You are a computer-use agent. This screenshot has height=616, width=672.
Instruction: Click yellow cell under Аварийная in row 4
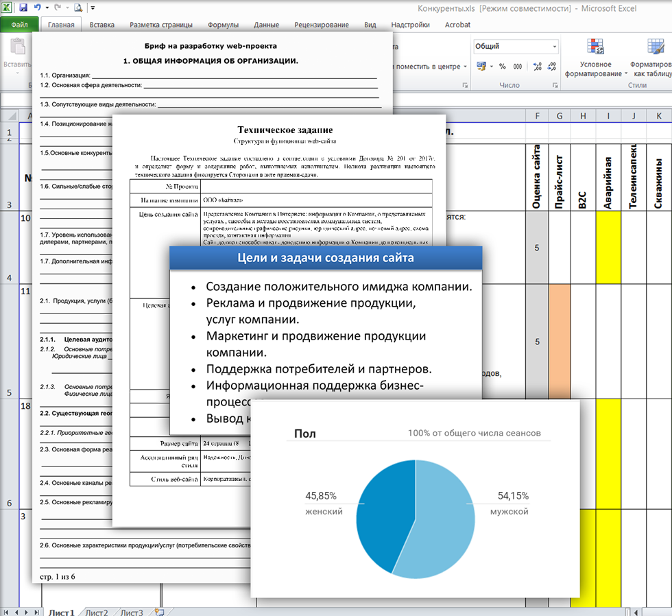[x=608, y=248]
